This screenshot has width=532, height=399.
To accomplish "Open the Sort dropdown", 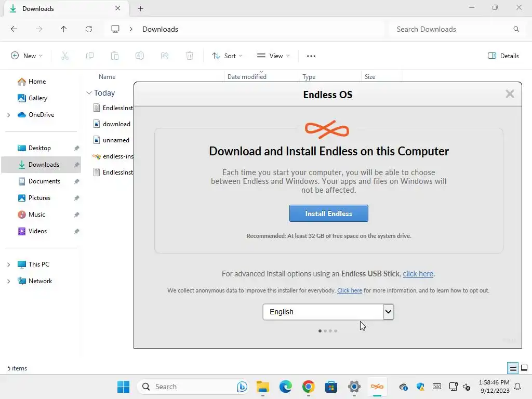I will (x=227, y=56).
